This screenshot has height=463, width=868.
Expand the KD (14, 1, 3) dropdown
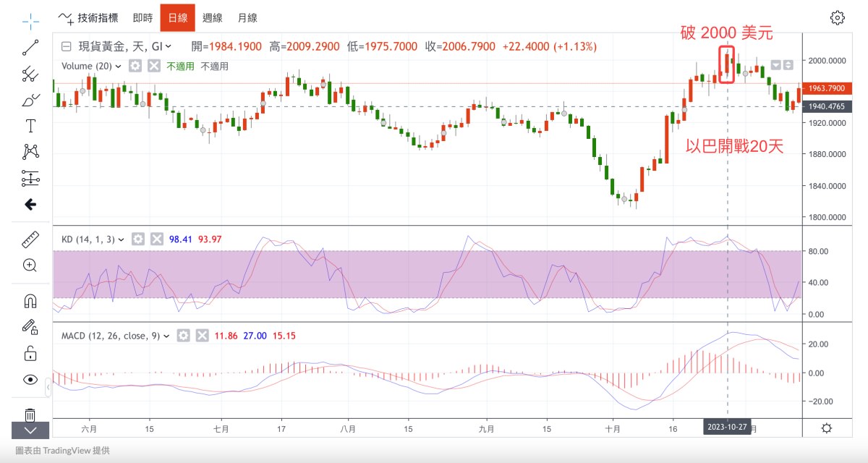pyautogui.click(x=122, y=239)
